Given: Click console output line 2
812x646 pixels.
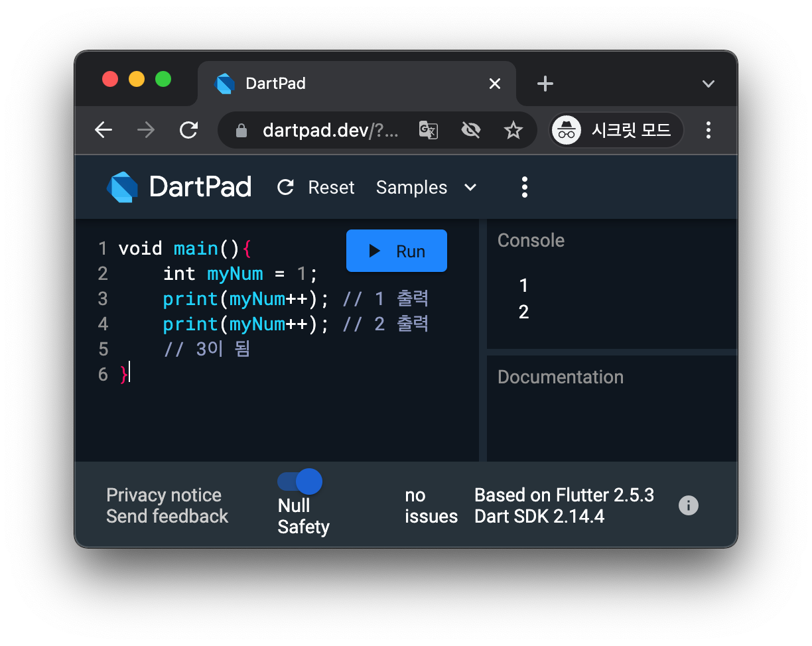Looking at the screenshot, I should tap(523, 312).
